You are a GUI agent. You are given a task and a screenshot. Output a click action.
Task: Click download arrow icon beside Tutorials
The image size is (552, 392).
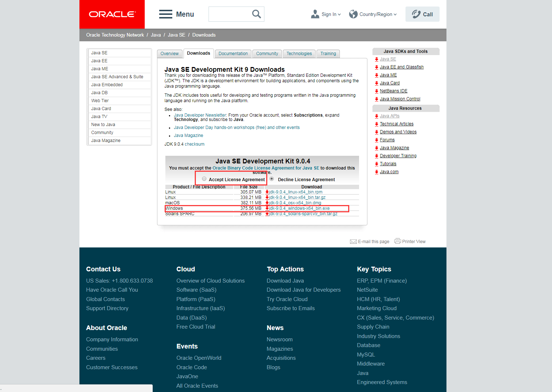tap(377, 164)
